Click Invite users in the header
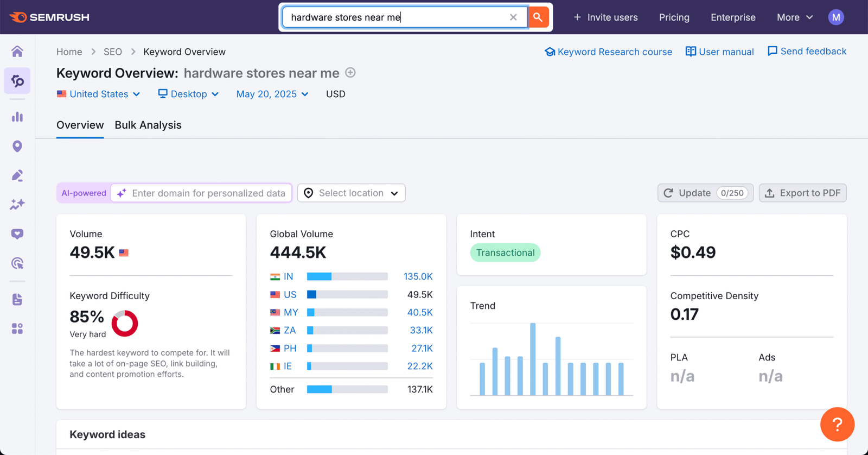 pyautogui.click(x=612, y=17)
